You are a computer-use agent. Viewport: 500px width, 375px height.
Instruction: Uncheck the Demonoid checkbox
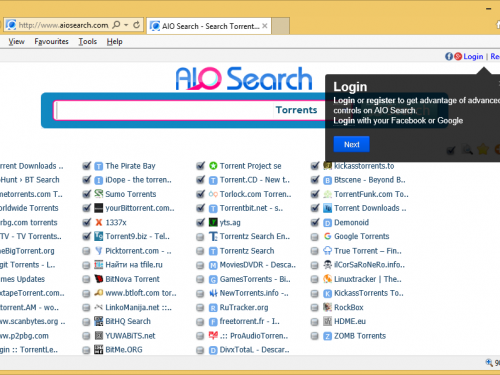pos(315,222)
